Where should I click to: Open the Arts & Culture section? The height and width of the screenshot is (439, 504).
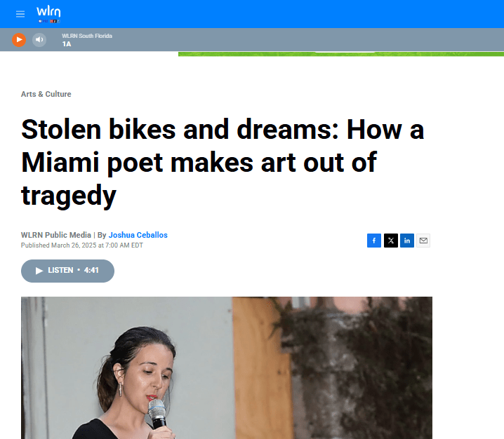[x=46, y=94]
